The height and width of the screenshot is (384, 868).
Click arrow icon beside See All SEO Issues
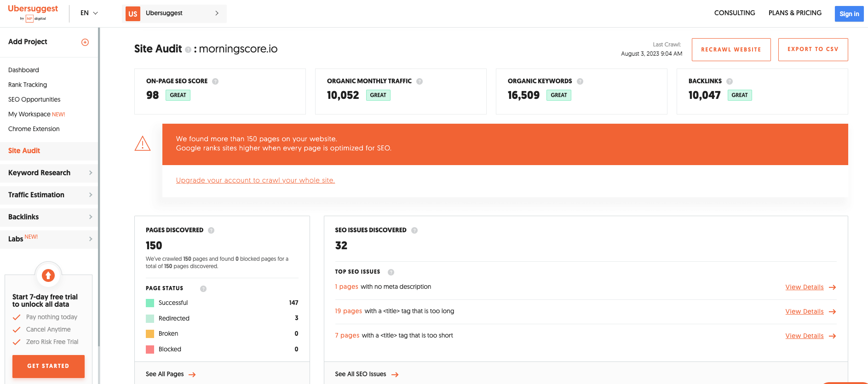[395, 375]
